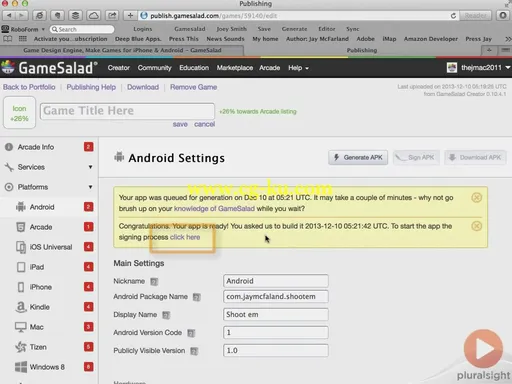Click the add bookmark plus button
Screen dimensions: 512x384
(130, 15)
